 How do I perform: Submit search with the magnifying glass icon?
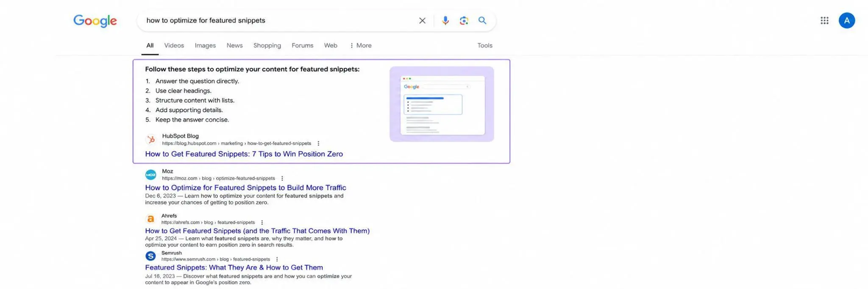(482, 20)
